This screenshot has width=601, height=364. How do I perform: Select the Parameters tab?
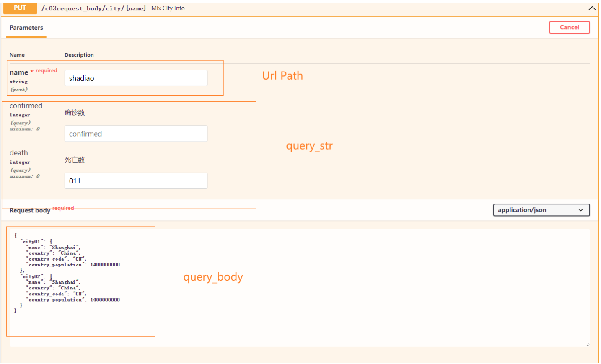pyautogui.click(x=26, y=28)
